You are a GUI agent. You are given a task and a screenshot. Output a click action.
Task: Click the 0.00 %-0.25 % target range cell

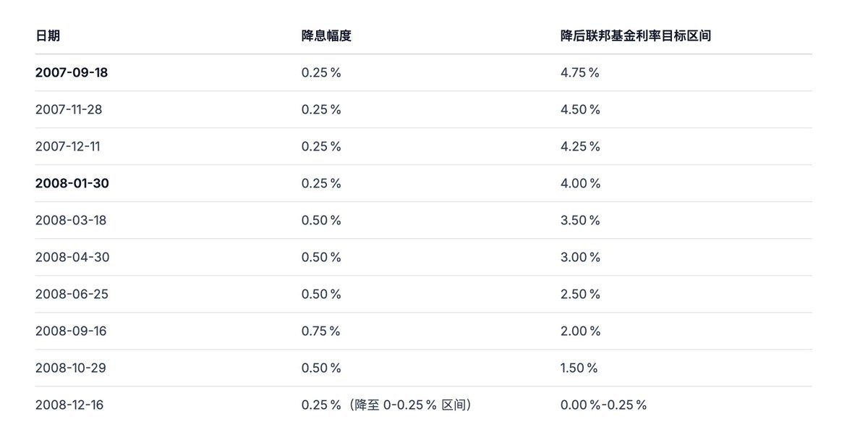pos(603,405)
